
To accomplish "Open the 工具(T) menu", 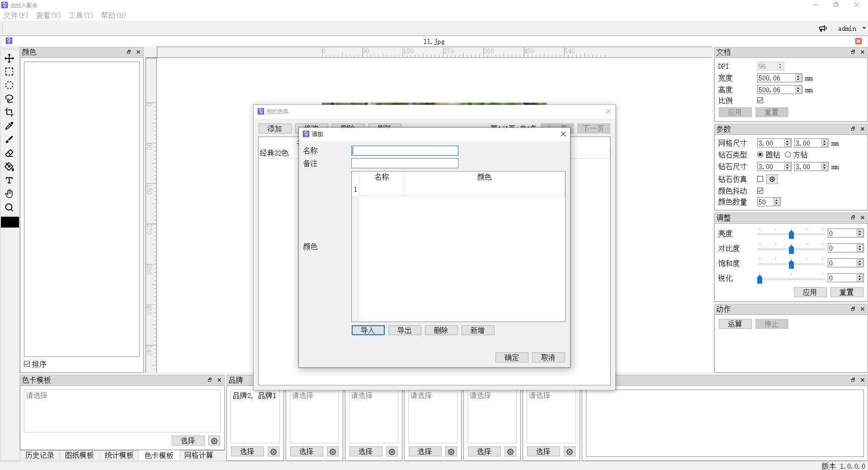I will 80,15.
